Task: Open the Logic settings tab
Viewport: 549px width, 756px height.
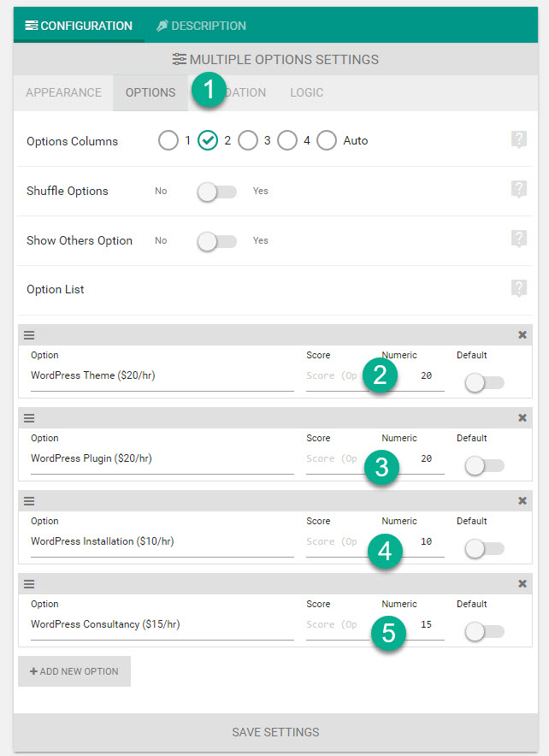Action: (x=306, y=92)
